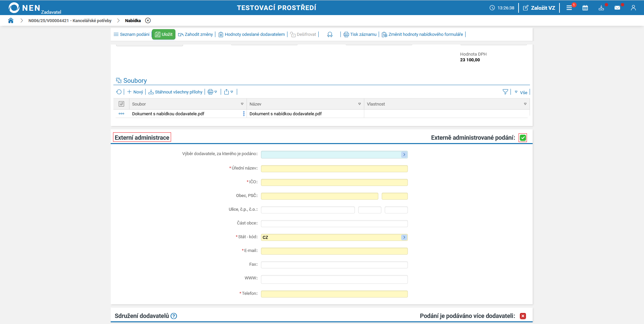Screen dimensions: 644x324
Task: Click the headset support icon
Action: point(330,35)
